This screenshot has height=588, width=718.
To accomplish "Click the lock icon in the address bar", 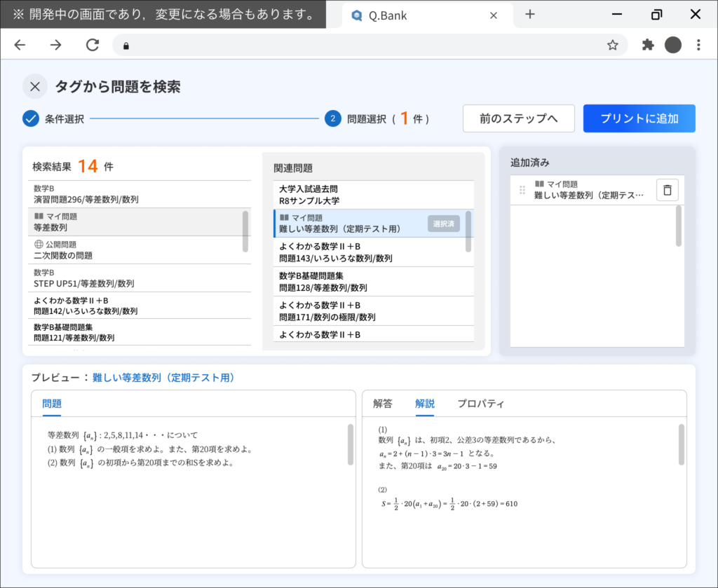I will pyautogui.click(x=128, y=44).
